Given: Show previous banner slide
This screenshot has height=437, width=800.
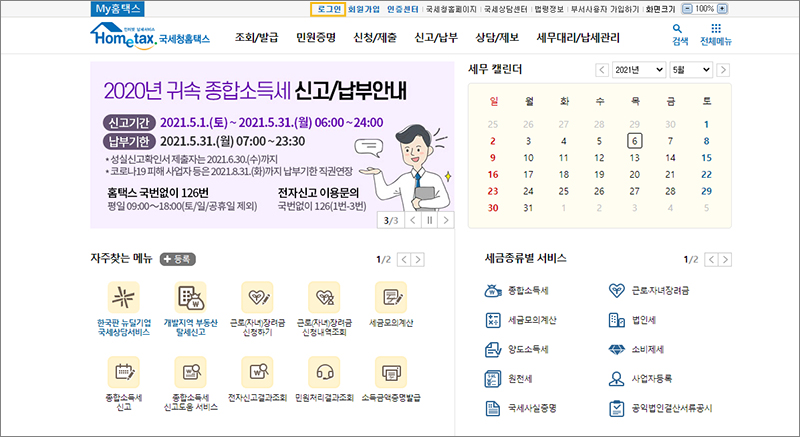Looking at the screenshot, I should point(413,220).
